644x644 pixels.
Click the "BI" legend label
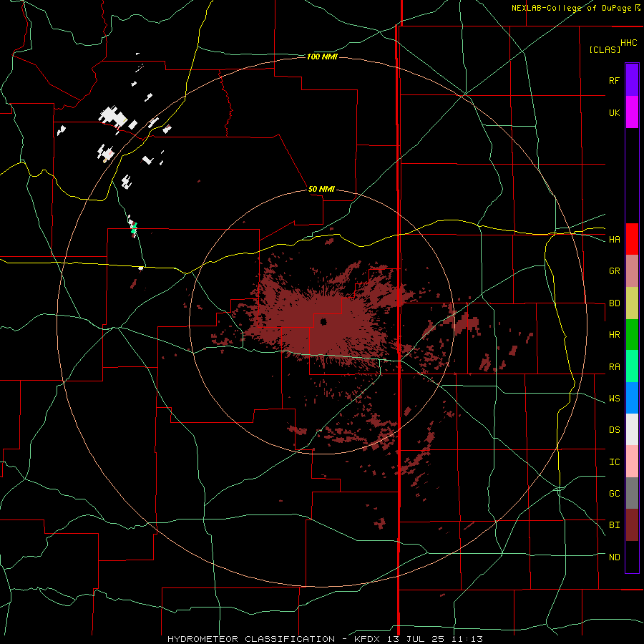[x=614, y=525]
